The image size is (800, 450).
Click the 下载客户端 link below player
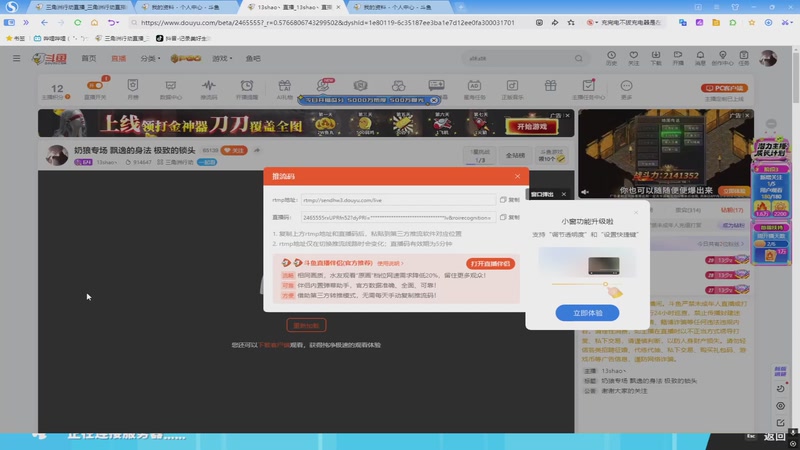[x=274, y=345]
